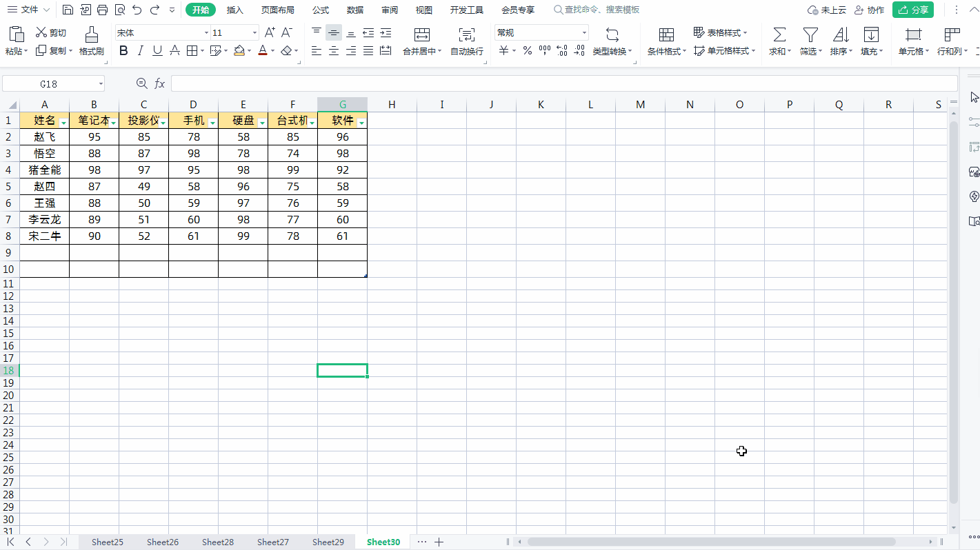This screenshot has width=980, height=550.
Task: Switch to the 插入 ribbon tab
Action: coord(235,10)
